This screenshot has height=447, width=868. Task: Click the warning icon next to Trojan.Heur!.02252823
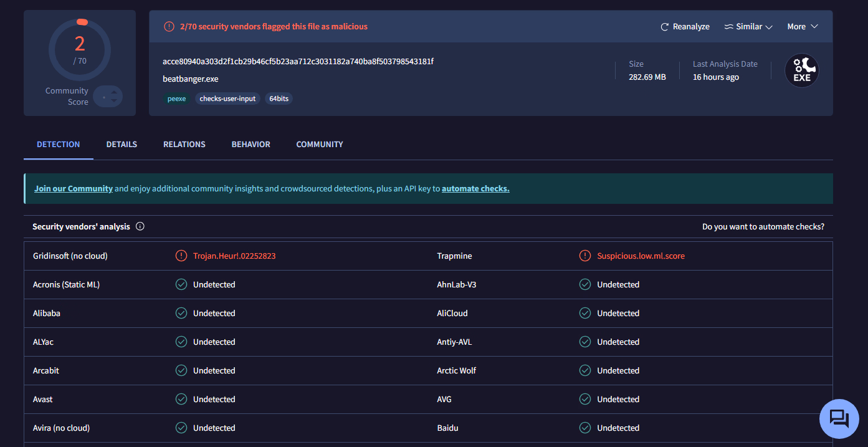pos(181,256)
